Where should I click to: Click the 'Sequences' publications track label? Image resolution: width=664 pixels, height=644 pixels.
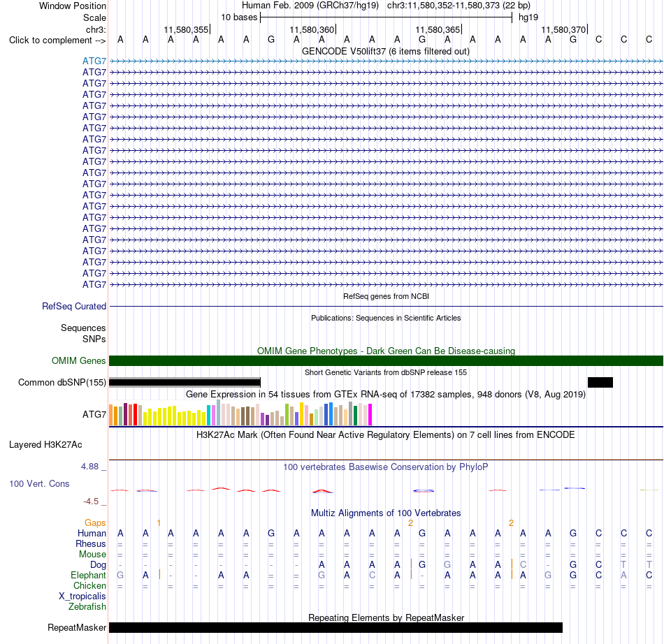coord(83,328)
